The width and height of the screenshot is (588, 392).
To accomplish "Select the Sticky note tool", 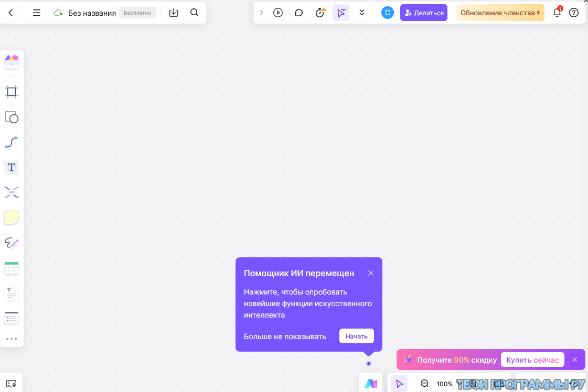I will (x=12, y=217).
